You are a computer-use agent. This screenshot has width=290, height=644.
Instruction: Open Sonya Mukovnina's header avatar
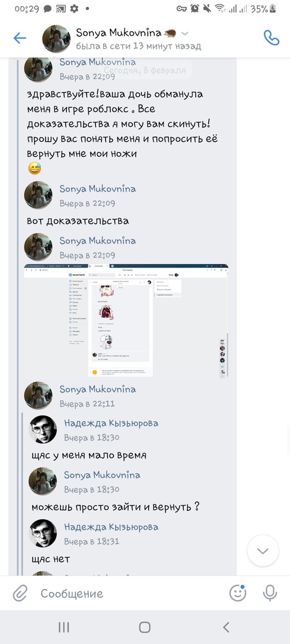56,39
